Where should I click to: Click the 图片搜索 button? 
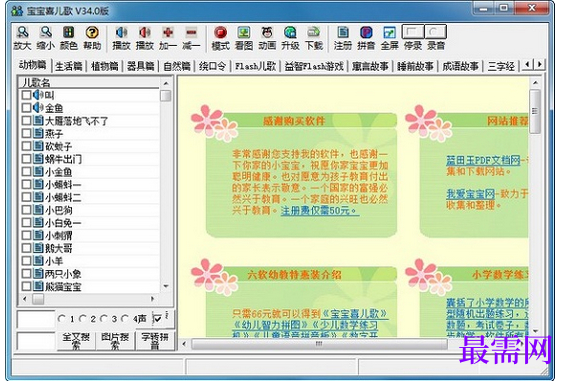[115, 341]
